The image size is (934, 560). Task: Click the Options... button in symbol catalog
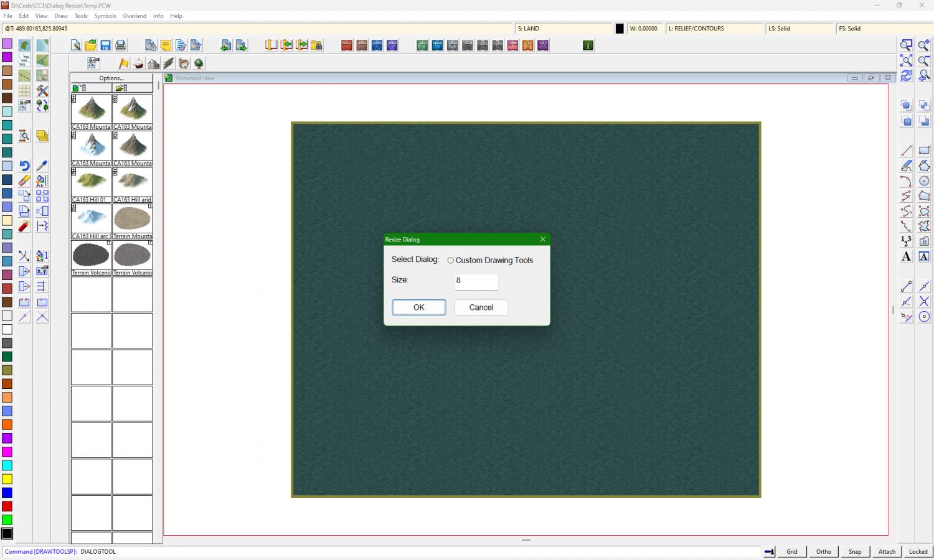pyautogui.click(x=111, y=78)
